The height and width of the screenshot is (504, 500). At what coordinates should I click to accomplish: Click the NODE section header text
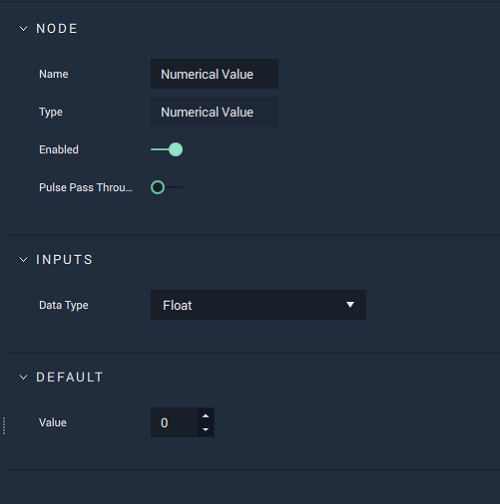57,29
